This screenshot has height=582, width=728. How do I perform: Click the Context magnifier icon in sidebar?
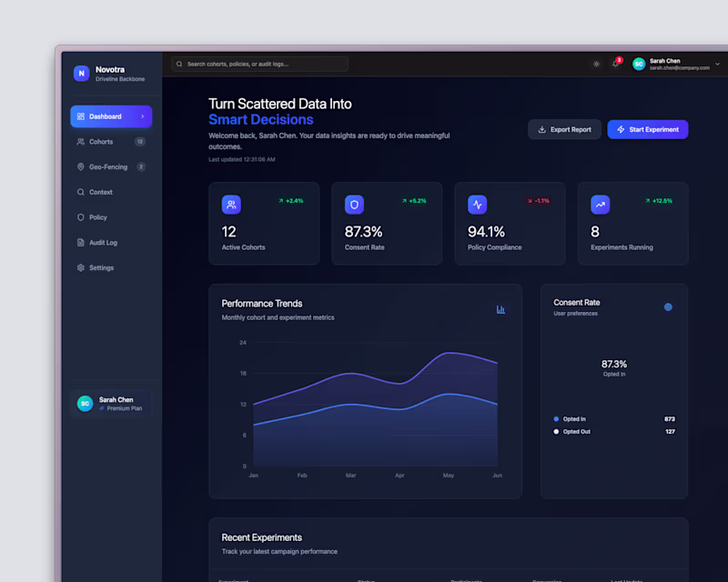[x=81, y=192]
